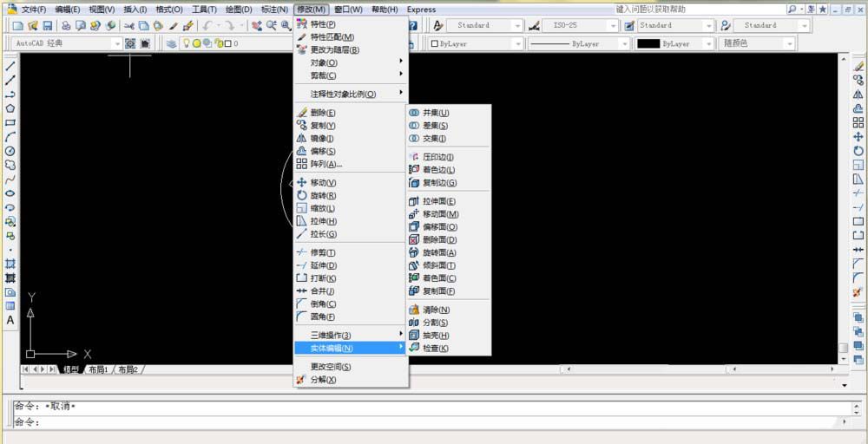Viewport: 868px width, 444px height.
Task: Click the Save icon in toolbar
Action: pyautogui.click(x=48, y=26)
